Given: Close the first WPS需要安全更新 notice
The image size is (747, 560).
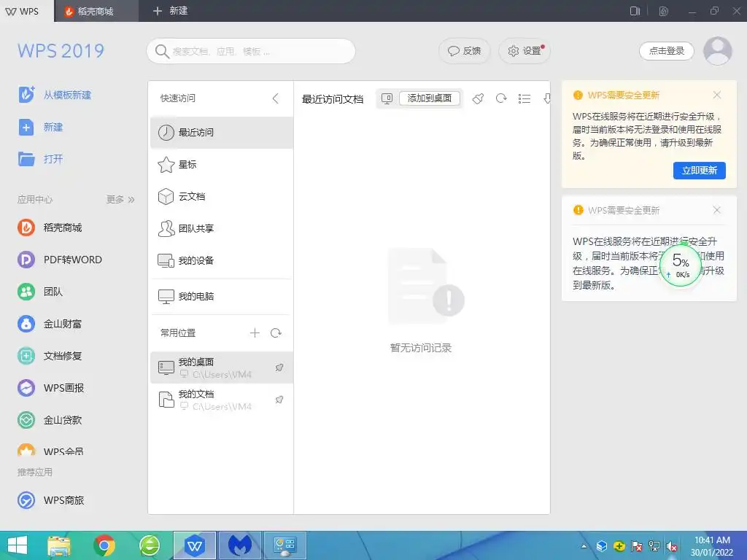Looking at the screenshot, I should 717,96.
